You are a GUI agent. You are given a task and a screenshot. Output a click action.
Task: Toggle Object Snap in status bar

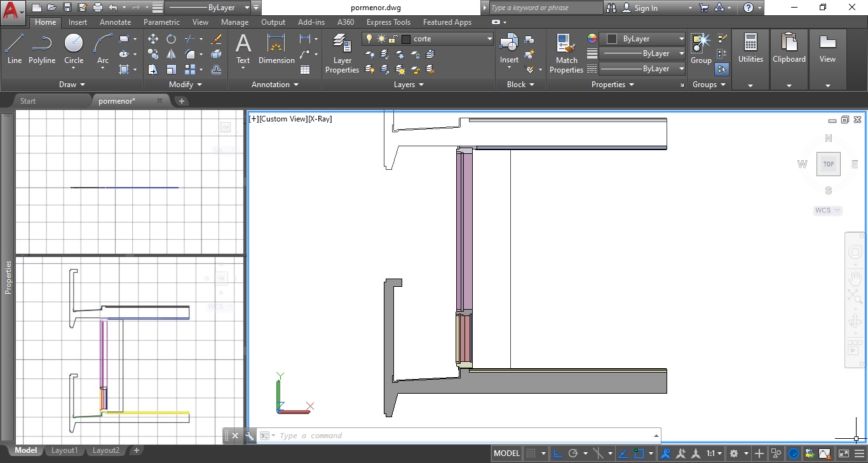point(639,453)
